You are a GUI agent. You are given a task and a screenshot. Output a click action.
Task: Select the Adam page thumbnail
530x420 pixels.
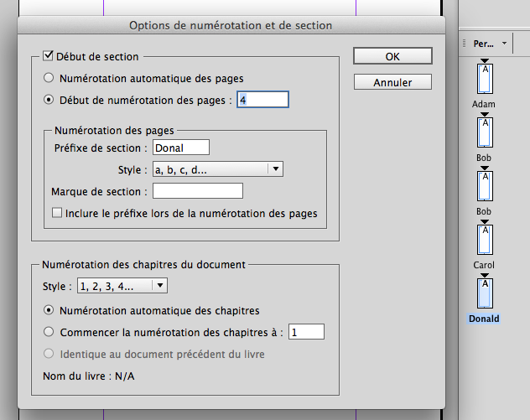pyautogui.click(x=484, y=80)
